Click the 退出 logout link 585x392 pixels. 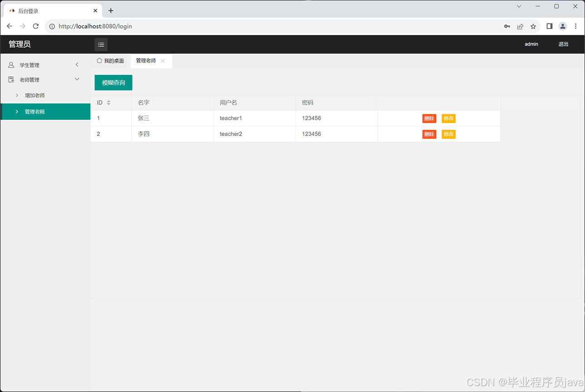click(x=563, y=44)
